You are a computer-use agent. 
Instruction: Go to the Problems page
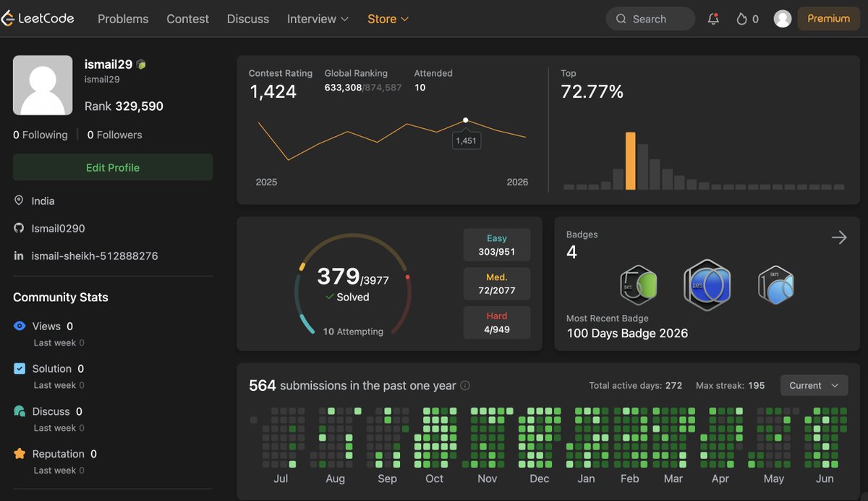point(123,19)
